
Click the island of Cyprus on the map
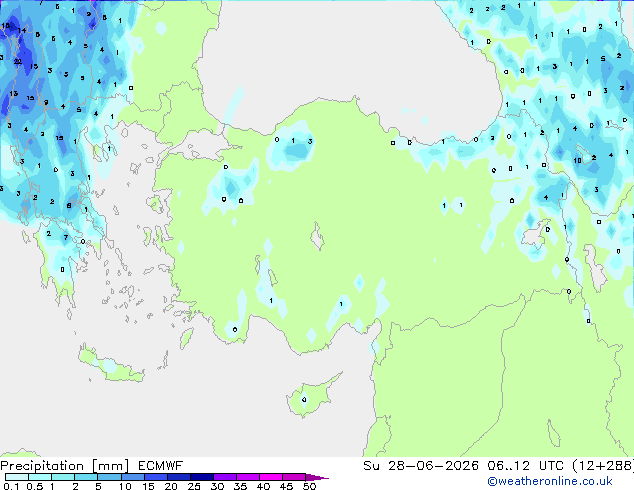pos(313,396)
